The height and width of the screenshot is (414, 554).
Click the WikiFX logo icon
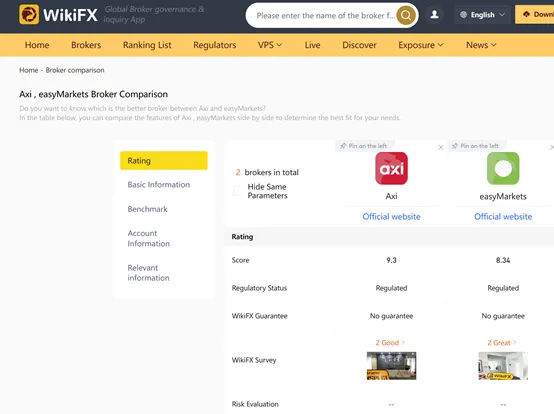tap(29, 14)
